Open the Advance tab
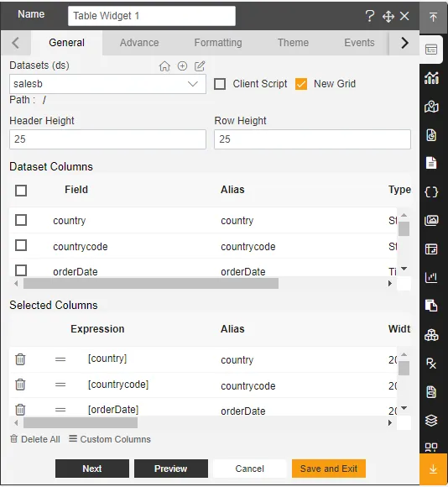 pos(139,43)
